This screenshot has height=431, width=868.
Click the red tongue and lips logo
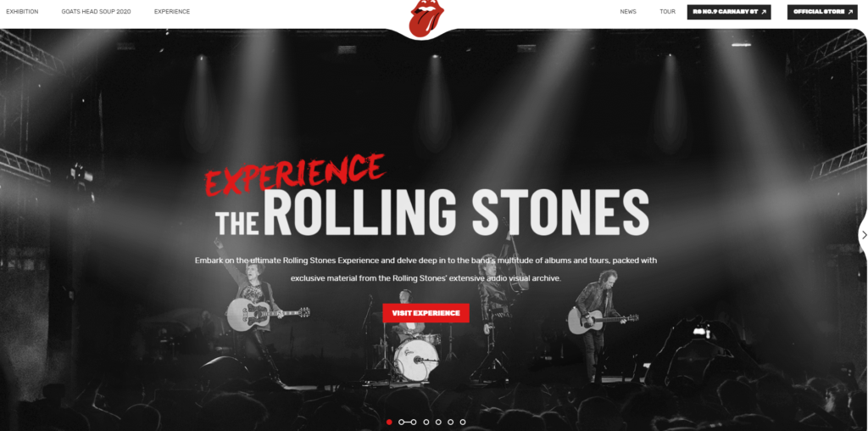coord(426,19)
